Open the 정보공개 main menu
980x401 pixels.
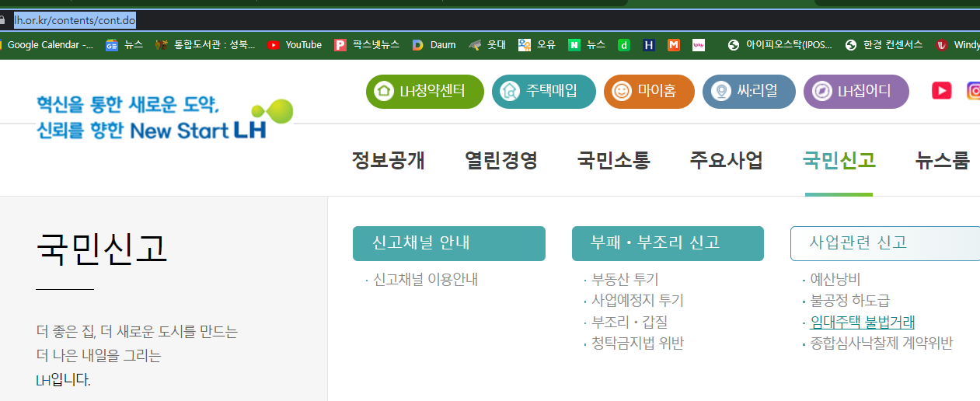[x=388, y=161]
